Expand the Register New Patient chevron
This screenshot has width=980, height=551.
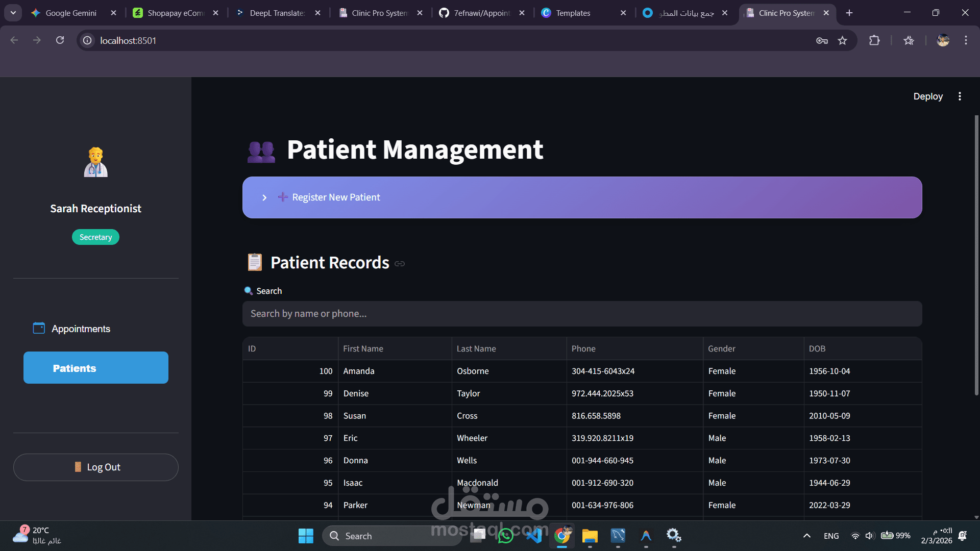(x=264, y=197)
